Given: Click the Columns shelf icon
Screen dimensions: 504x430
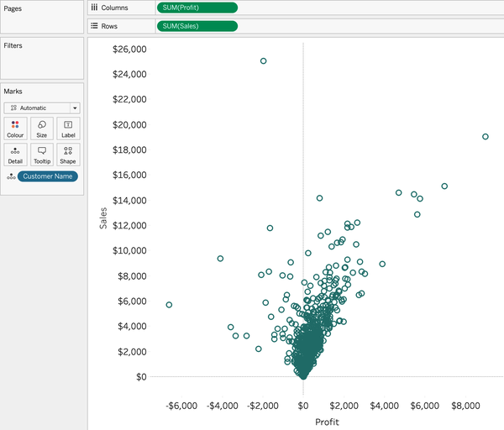Looking at the screenshot, I should pos(94,8).
